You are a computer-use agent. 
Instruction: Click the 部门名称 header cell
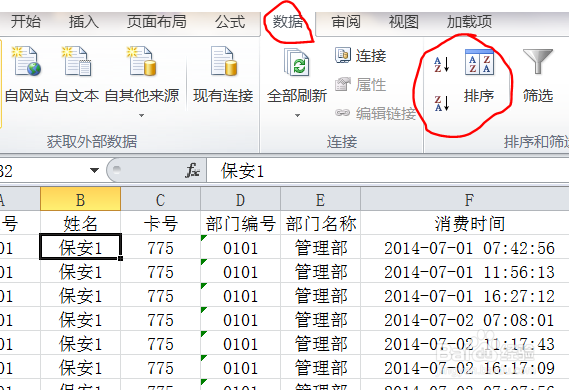(x=320, y=223)
